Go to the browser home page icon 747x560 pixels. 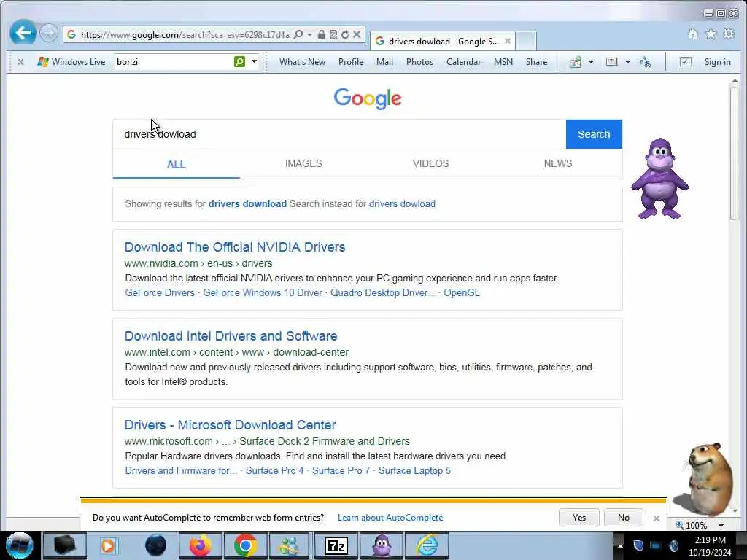pyautogui.click(x=693, y=34)
